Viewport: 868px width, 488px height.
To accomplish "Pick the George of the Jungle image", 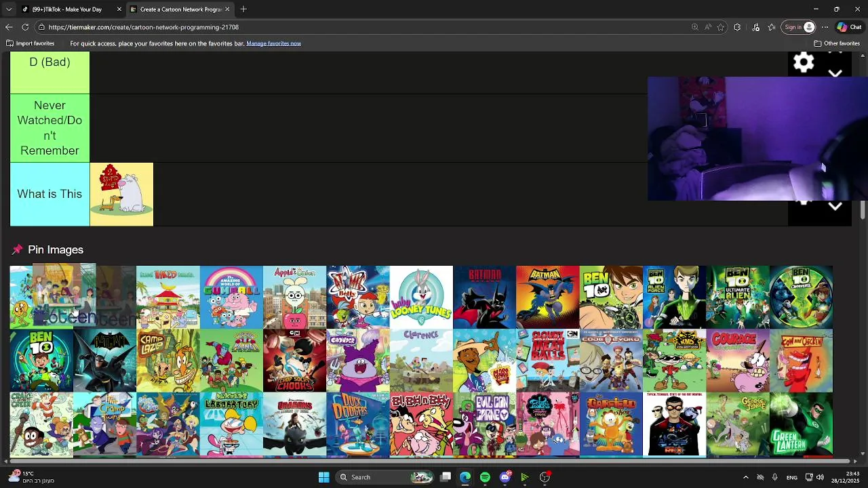I will (x=738, y=424).
